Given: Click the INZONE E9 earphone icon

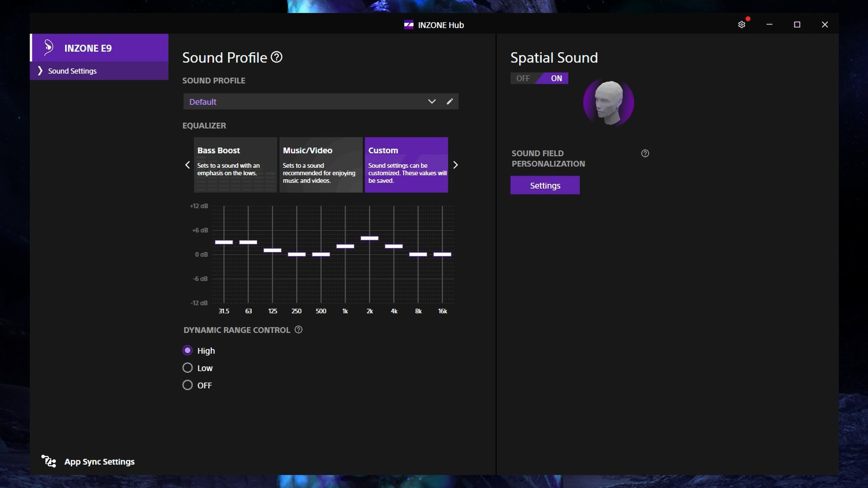Looking at the screenshot, I should pos(48,47).
